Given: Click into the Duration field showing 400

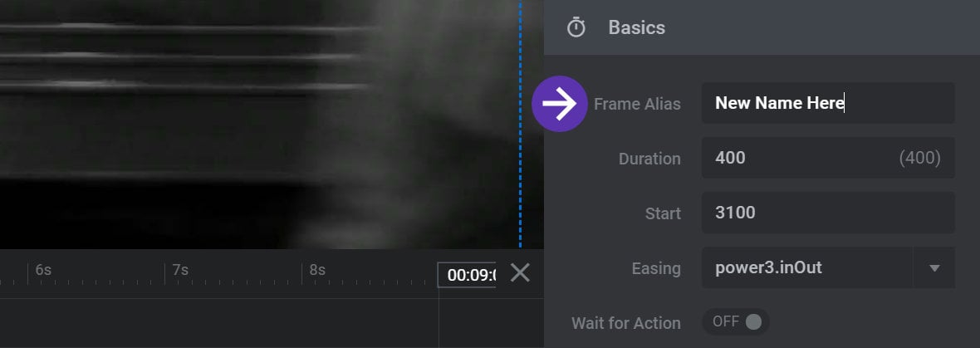Looking at the screenshot, I should click(x=828, y=158).
